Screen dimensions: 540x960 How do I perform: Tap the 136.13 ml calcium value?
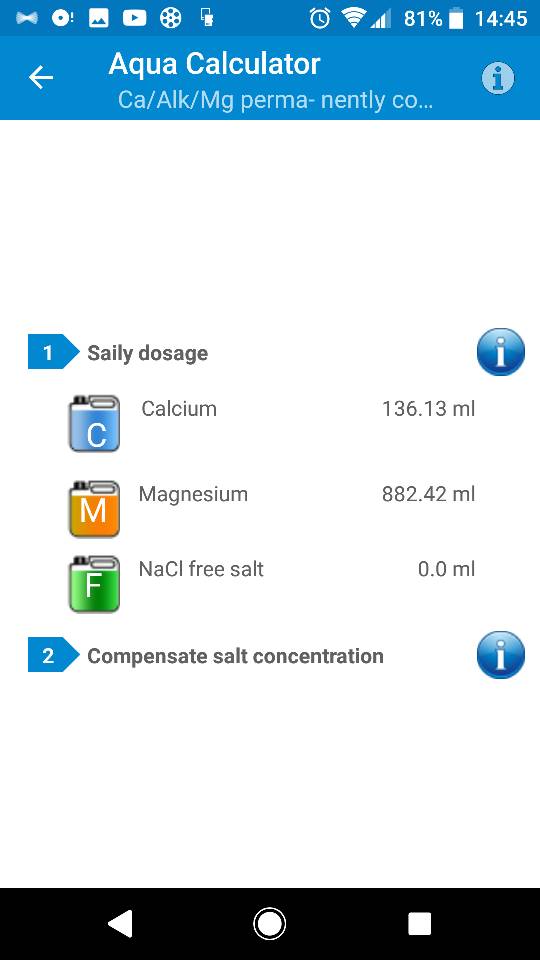(x=429, y=408)
